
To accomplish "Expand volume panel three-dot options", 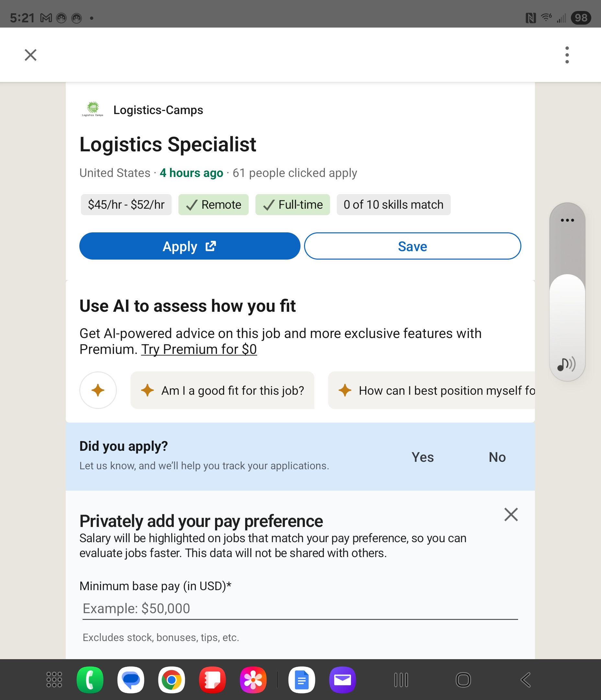I will [567, 220].
